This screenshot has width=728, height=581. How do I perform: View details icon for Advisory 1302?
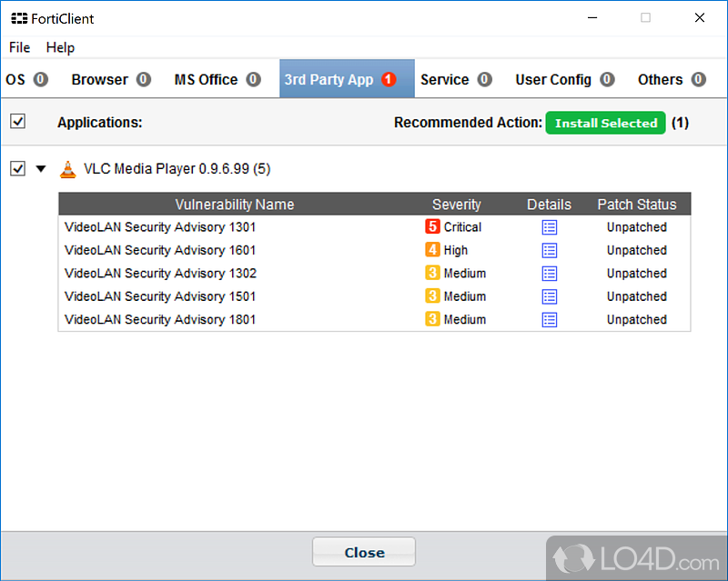(x=549, y=274)
